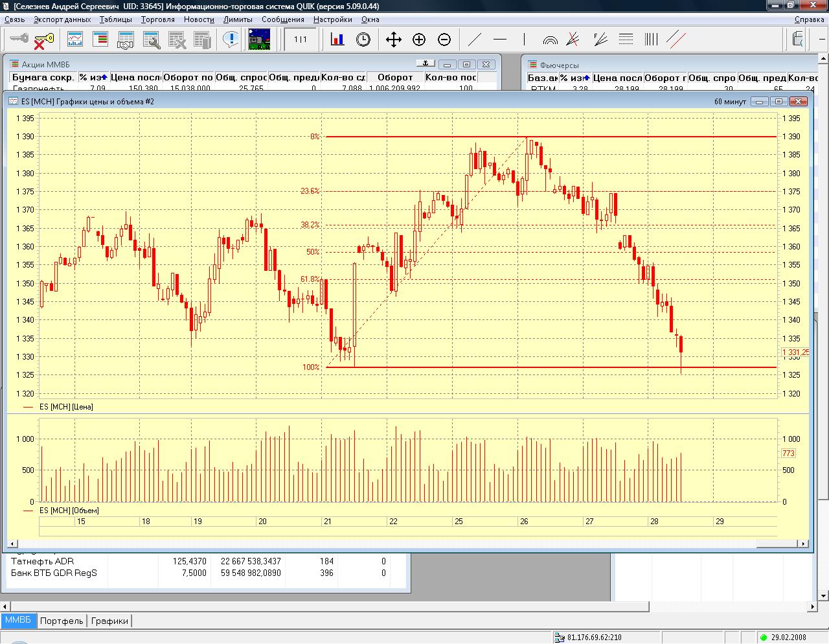Viewport: 829px width, 644px height.
Task: Open the Сообщения menu
Action: [x=283, y=19]
